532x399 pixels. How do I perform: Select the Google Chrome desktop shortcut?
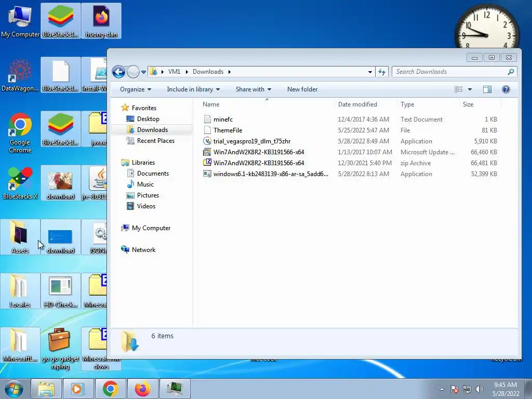coord(20,132)
